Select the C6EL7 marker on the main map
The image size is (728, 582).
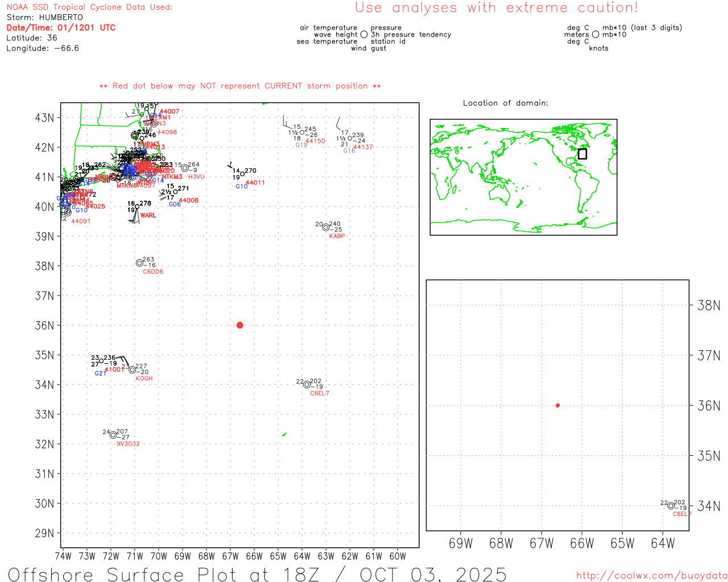click(307, 385)
